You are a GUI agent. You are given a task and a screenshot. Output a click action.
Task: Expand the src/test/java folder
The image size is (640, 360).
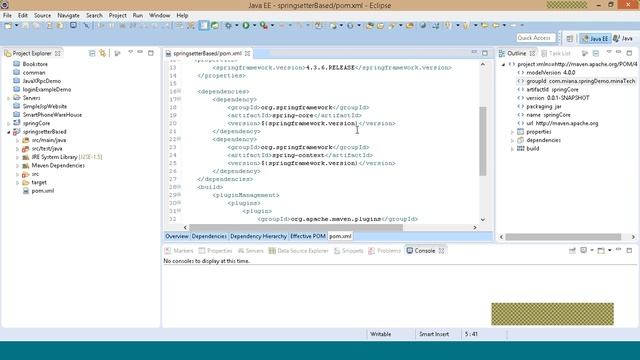pyautogui.click(x=18, y=149)
